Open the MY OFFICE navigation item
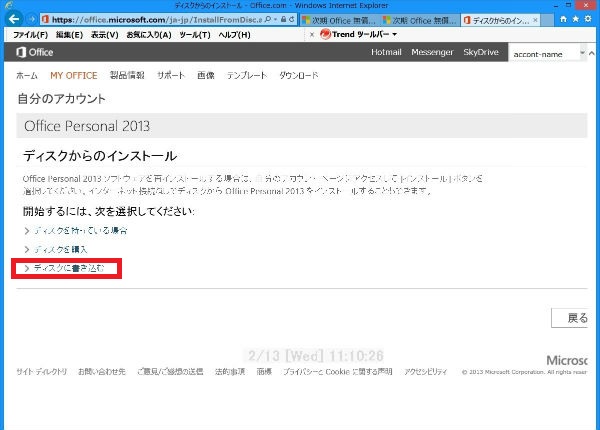The image size is (600, 430). click(74, 75)
